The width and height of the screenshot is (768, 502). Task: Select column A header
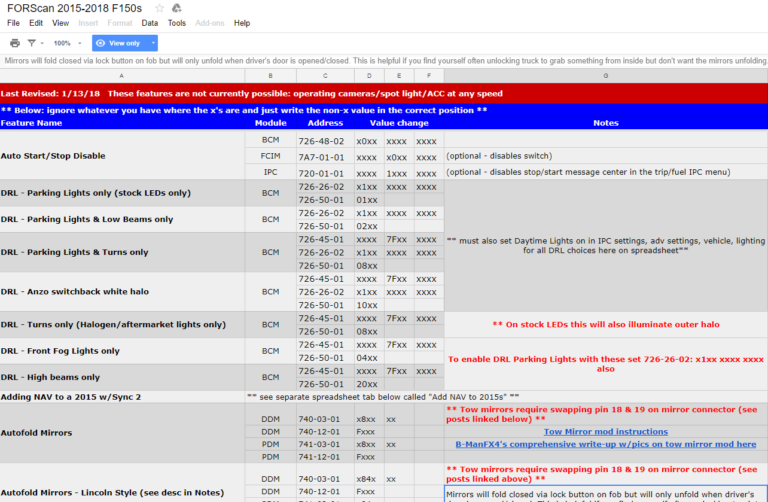pos(121,76)
